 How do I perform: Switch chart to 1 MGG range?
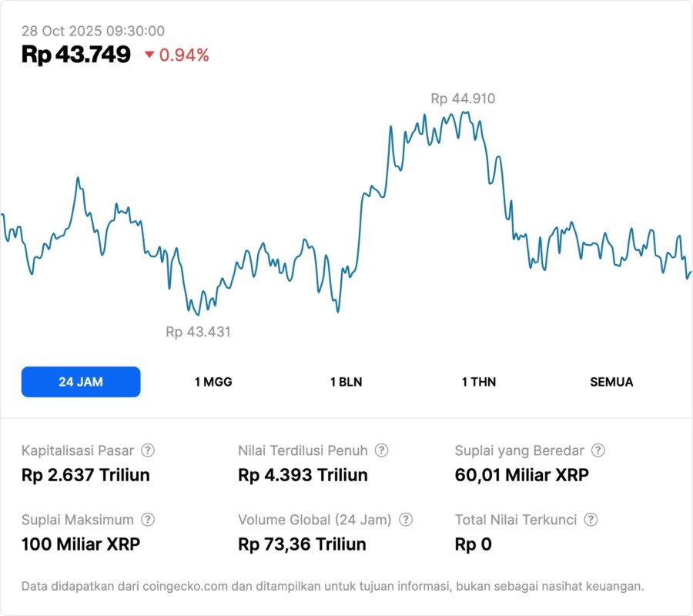213,382
